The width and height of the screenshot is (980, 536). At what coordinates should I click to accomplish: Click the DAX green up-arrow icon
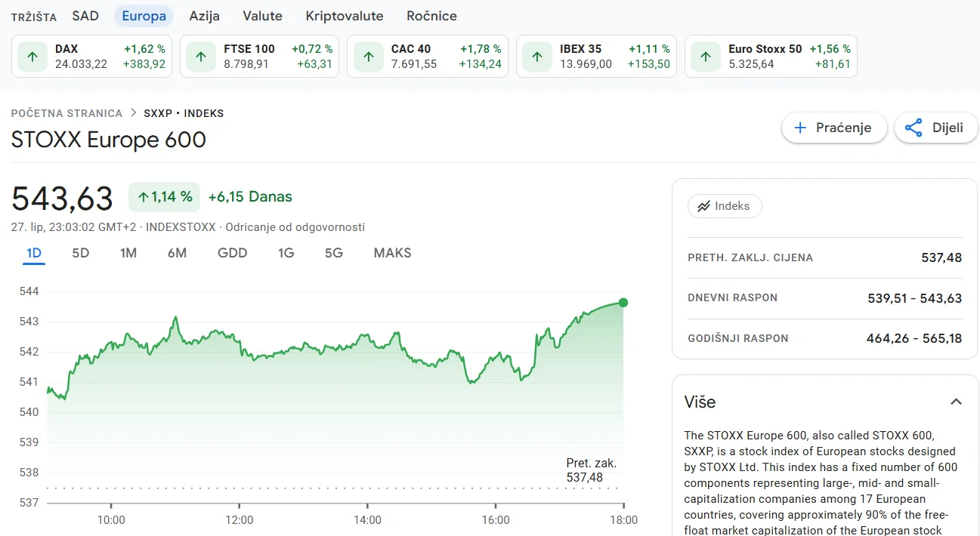32,57
